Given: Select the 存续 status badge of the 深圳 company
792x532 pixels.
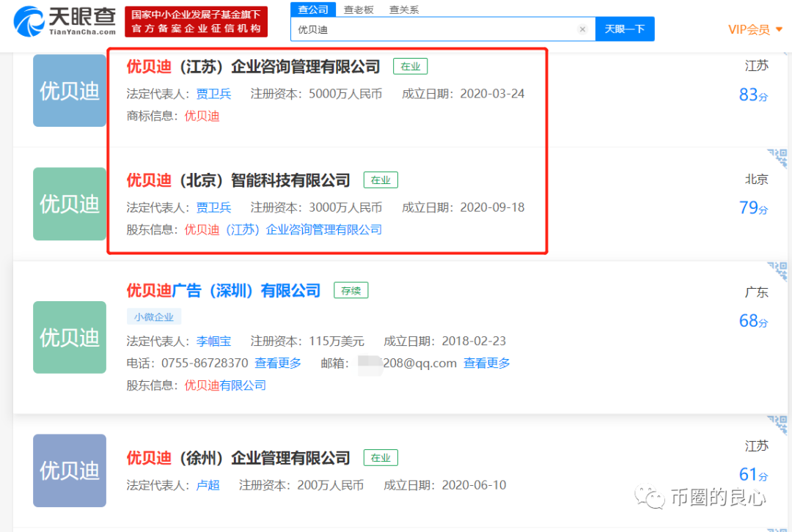Looking at the screenshot, I should click(x=351, y=291).
